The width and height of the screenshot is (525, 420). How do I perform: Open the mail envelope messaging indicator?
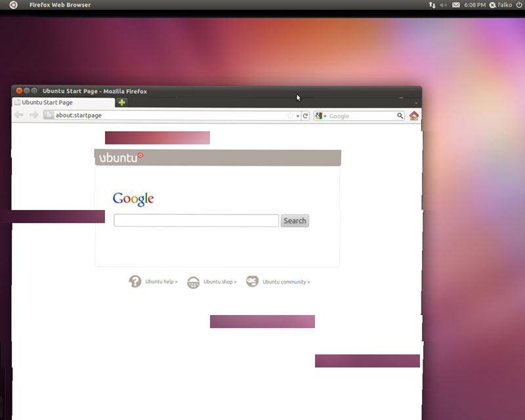click(x=456, y=5)
